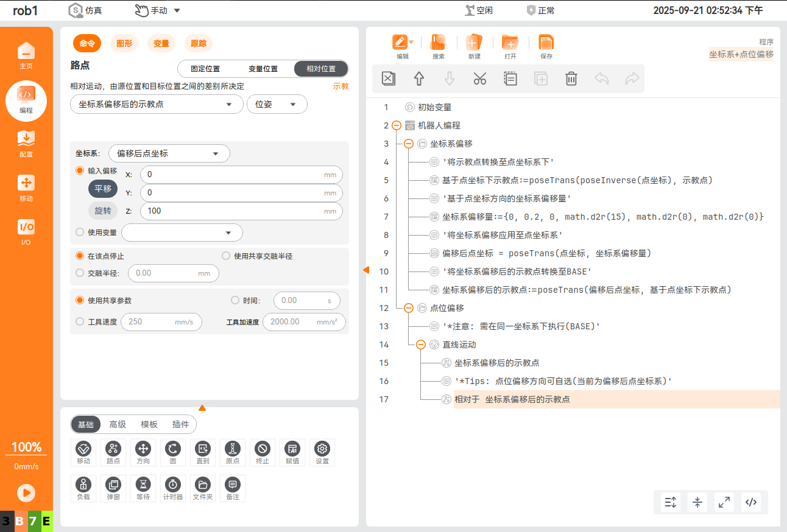Switch to the 图形 tab
This screenshot has height=532, width=787.
[x=124, y=43]
